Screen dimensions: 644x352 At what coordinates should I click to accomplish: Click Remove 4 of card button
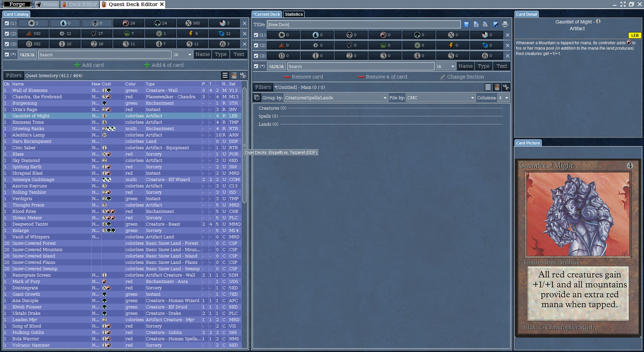point(383,77)
